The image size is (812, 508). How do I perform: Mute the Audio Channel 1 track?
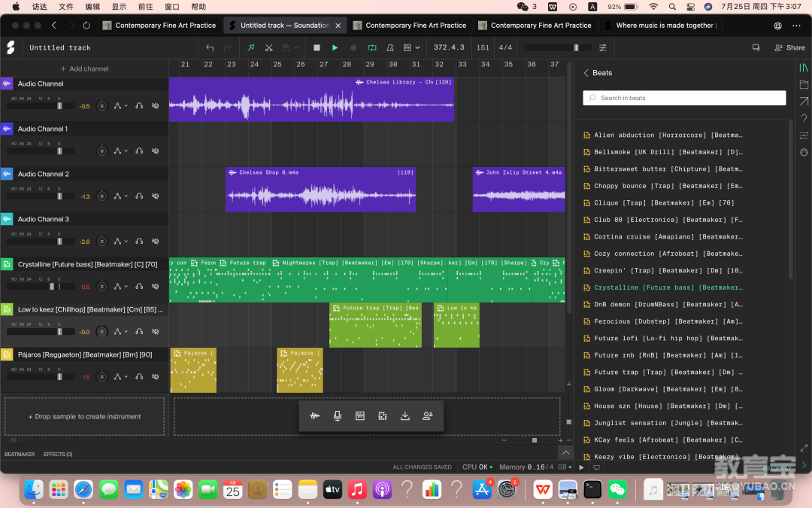(156, 151)
